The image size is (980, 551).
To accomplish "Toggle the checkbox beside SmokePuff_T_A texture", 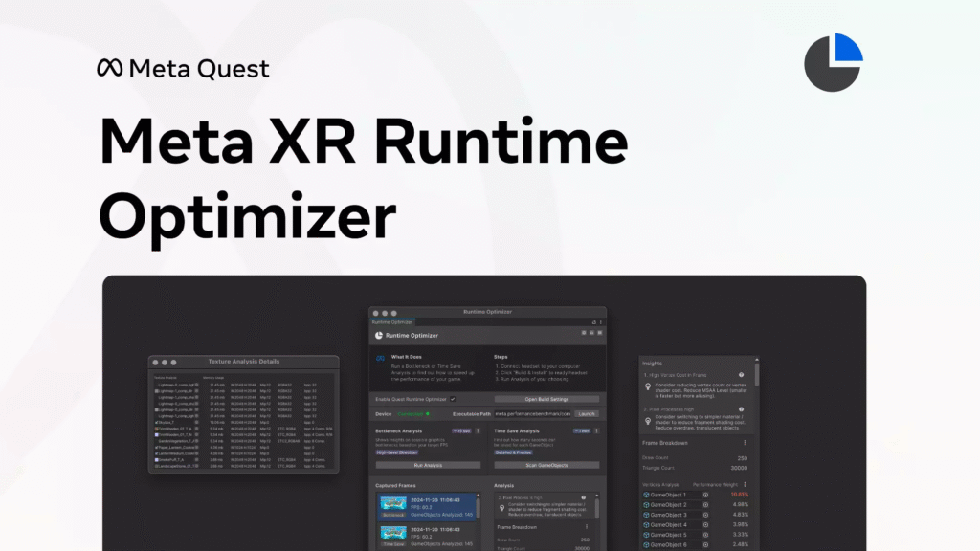I will 156,460.
